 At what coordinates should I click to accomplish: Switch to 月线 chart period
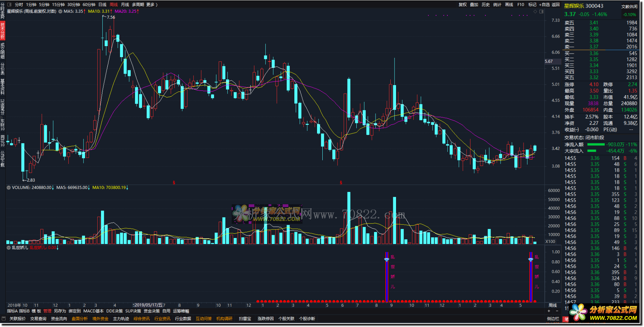click(x=125, y=5)
